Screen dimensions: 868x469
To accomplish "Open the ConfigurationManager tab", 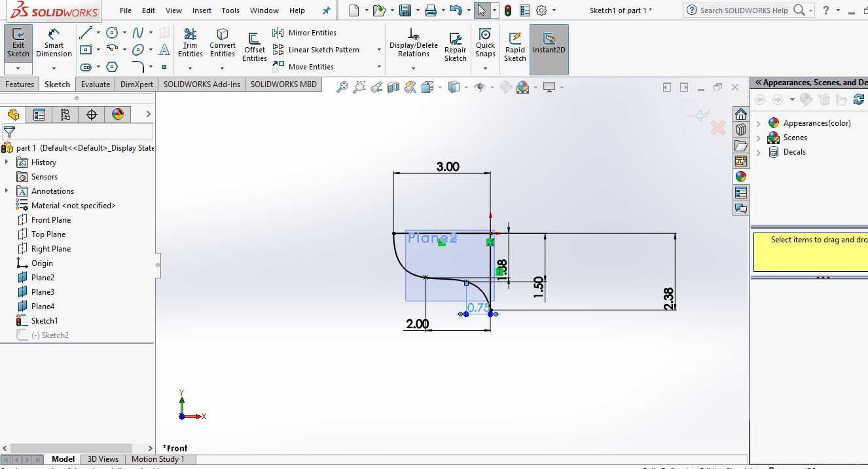I will click(65, 115).
